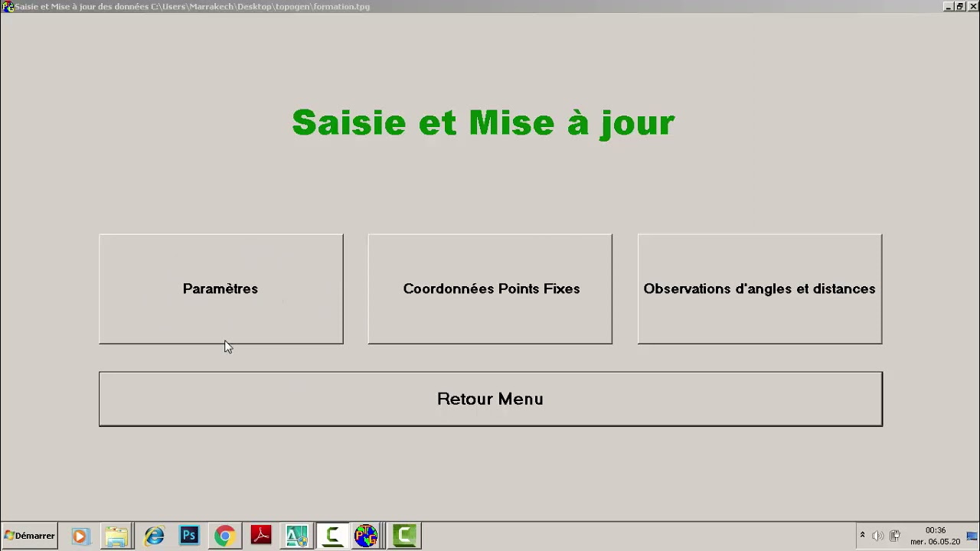980x551 pixels.
Task: Open Coordonnées Points Fixes
Action: (x=490, y=289)
